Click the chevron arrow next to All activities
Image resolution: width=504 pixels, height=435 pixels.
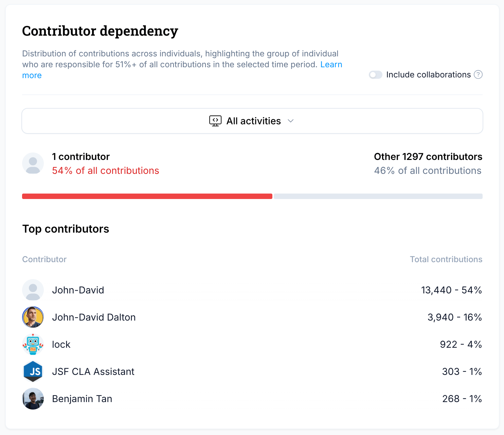click(x=290, y=121)
